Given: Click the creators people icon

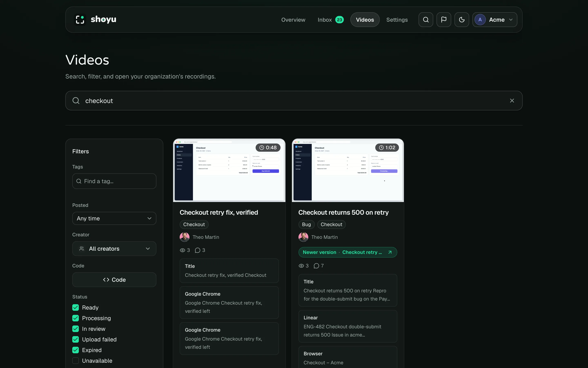Looking at the screenshot, I should click(82, 248).
